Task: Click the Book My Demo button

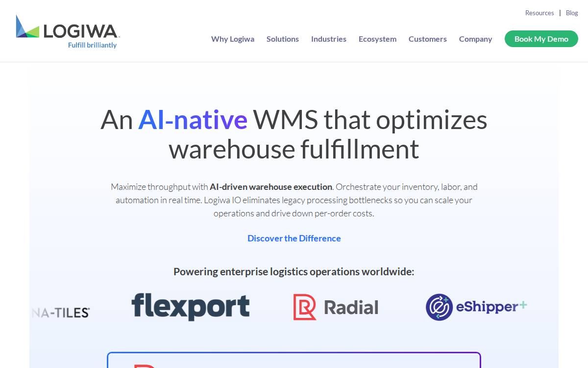Action: tap(541, 39)
